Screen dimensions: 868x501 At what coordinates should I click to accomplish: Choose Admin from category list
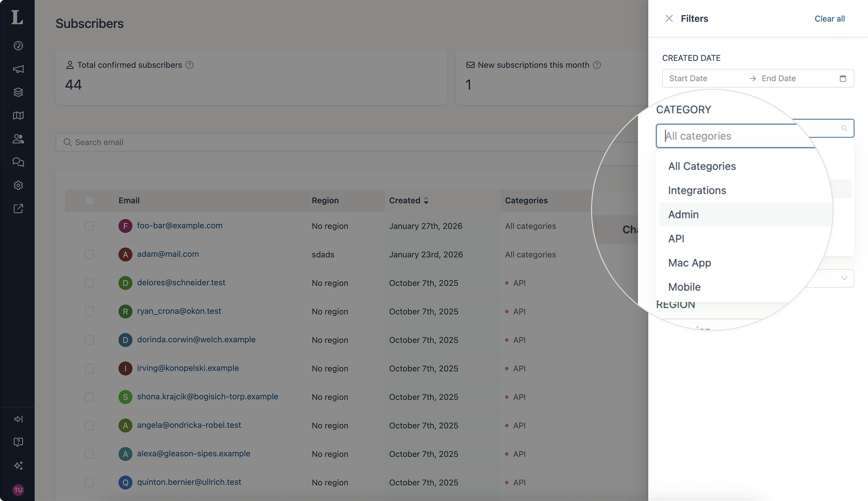pyautogui.click(x=683, y=214)
